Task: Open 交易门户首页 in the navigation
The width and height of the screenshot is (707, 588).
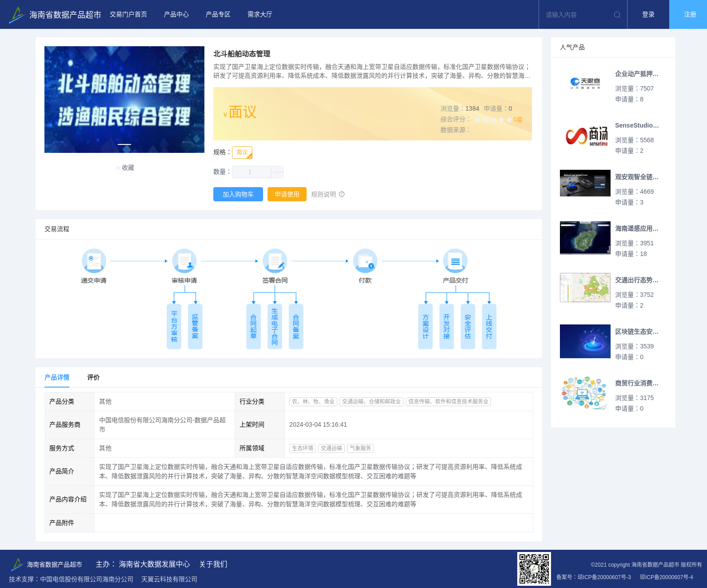Action: click(128, 15)
